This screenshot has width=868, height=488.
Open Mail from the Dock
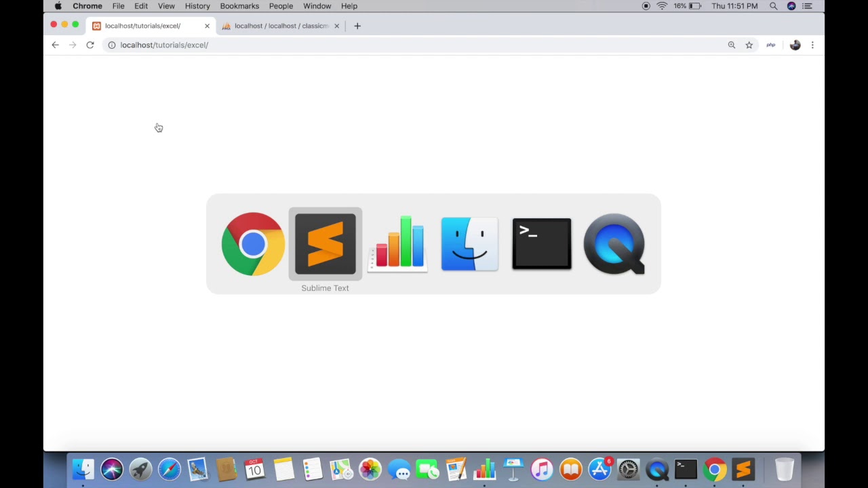point(198,469)
